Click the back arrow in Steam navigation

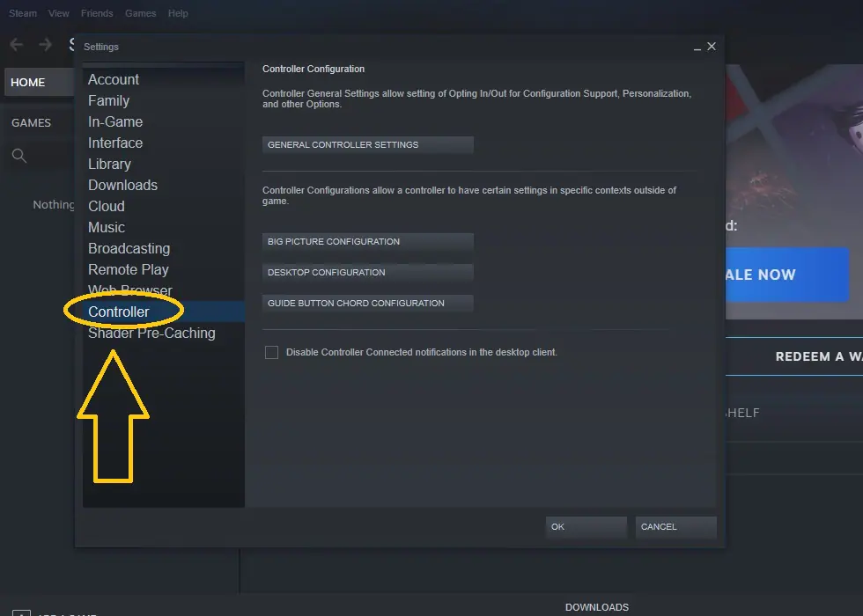pyautogui.click(x=17, y=45)
